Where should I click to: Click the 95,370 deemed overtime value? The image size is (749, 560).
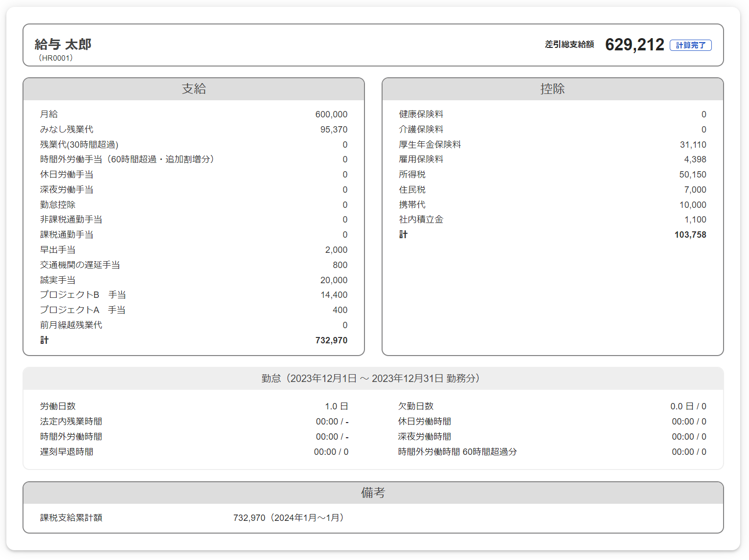pyautogui.click(x=334, y=130)
